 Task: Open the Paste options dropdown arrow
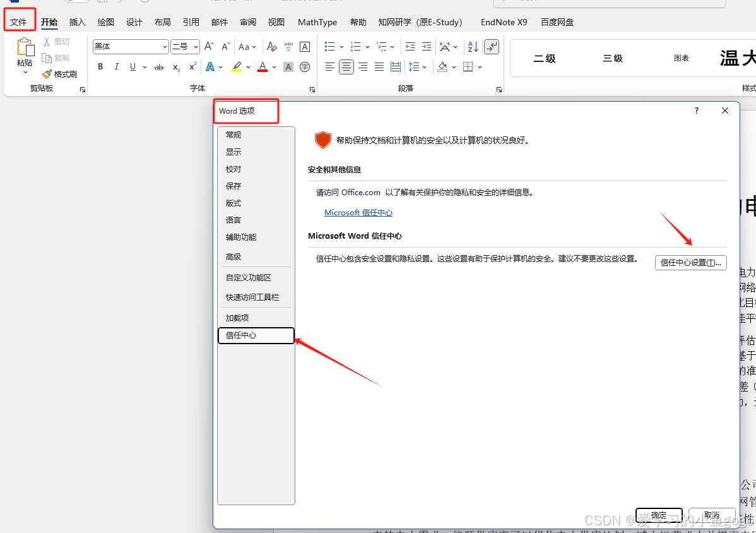click(x=25, y=73)
